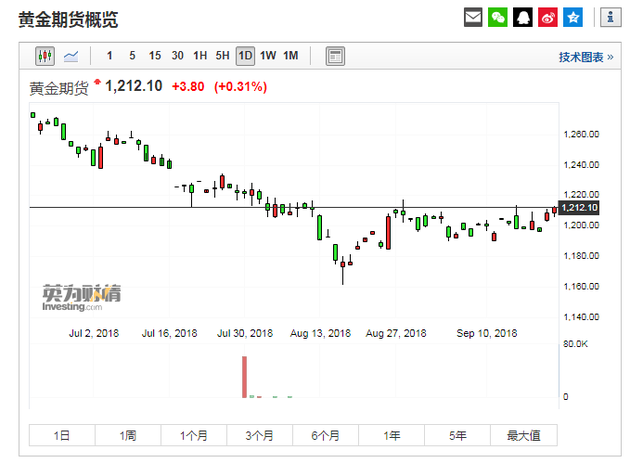Set range to 1周
The width and height of the screenshot is (630, 463).
(127, 435)
